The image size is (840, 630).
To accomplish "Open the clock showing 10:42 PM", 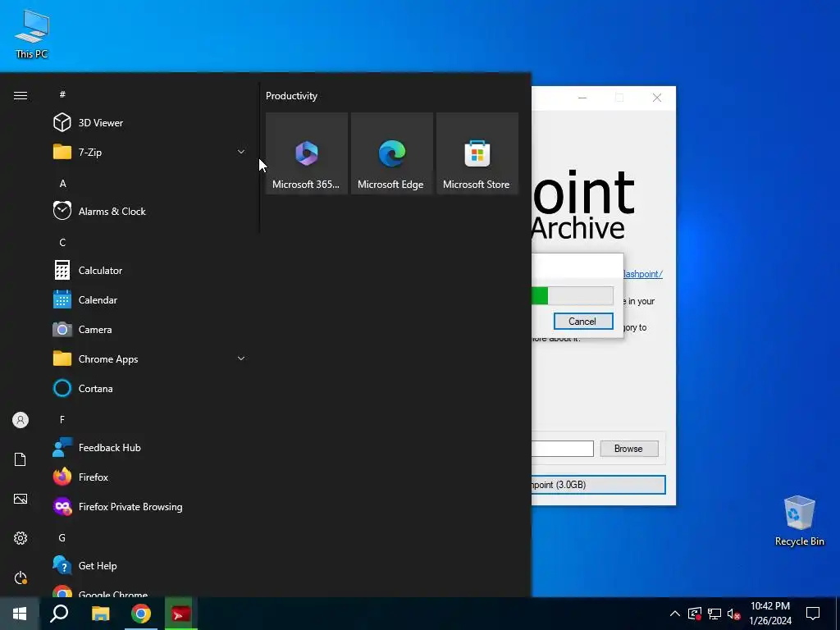I will 770,614.
